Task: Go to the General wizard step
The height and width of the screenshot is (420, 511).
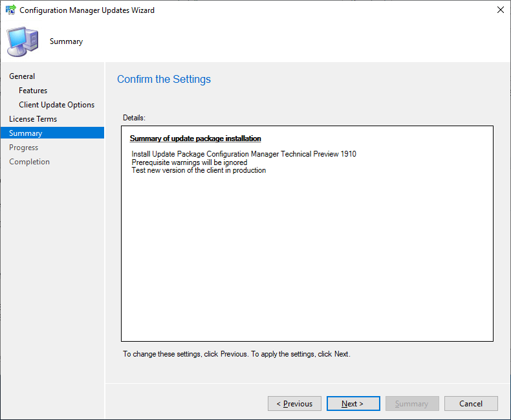Action: (22, 76)
